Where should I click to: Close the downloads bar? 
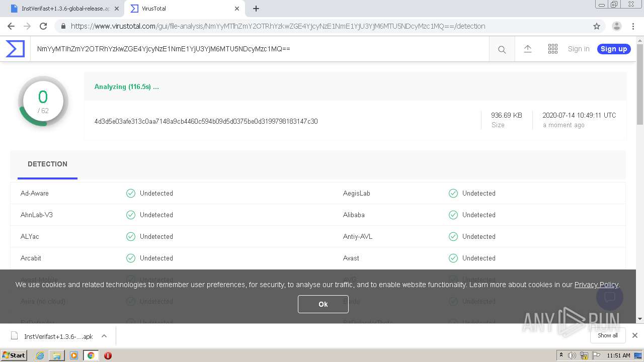[x=635, y=335]
